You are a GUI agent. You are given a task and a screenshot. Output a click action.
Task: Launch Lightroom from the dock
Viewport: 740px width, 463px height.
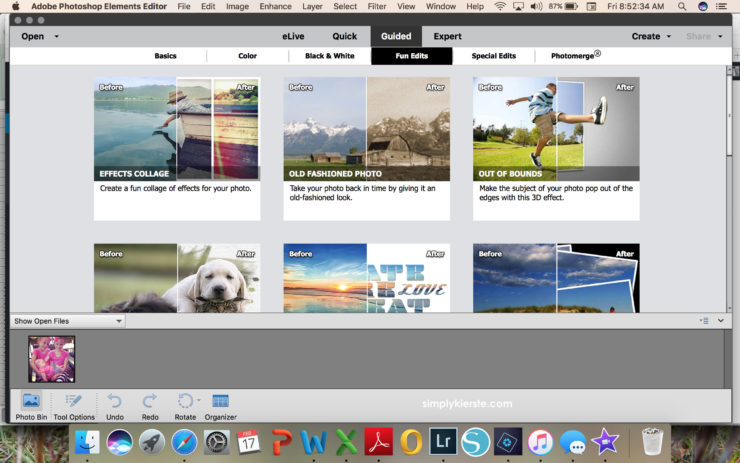coord(442,441)
